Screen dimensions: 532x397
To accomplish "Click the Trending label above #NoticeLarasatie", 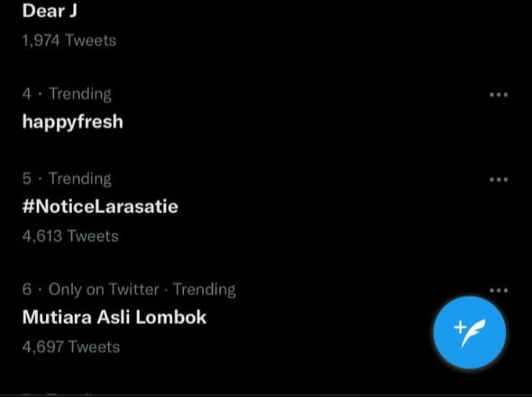I will tap(80, 179).
